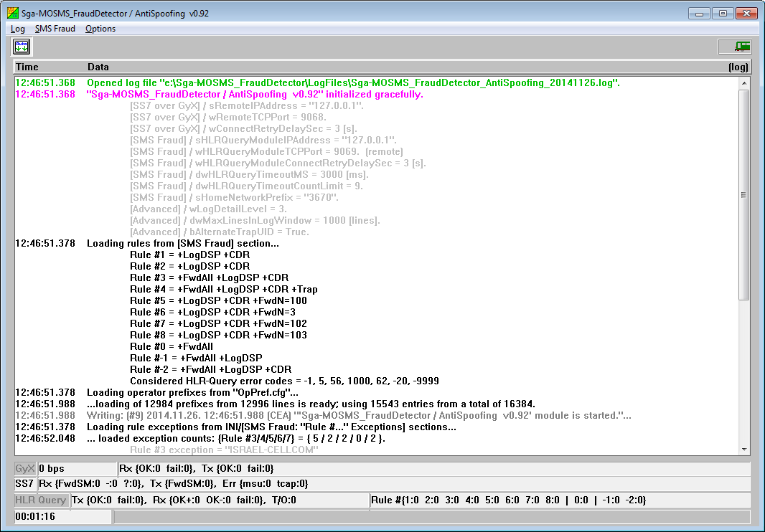This screenshot has height=532, width=765.
Task: Click the 0 bps GyX rate field
Action: (x=77, y=469)
